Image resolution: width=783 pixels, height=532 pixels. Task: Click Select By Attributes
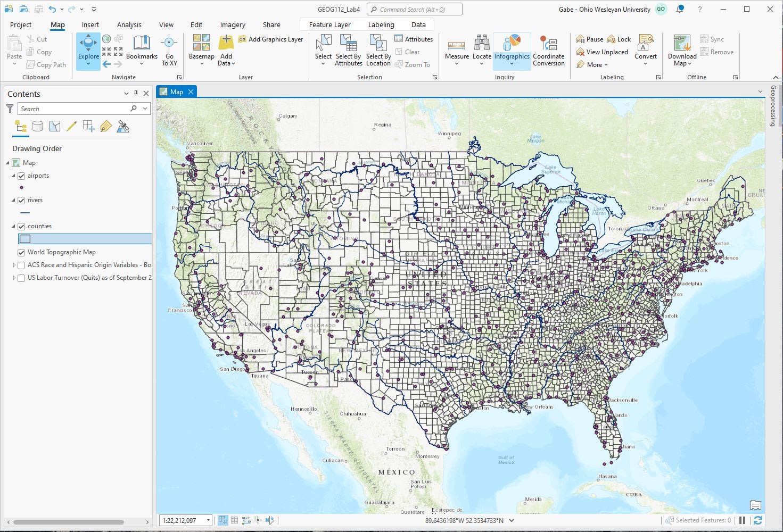click(x=348, y=49)
